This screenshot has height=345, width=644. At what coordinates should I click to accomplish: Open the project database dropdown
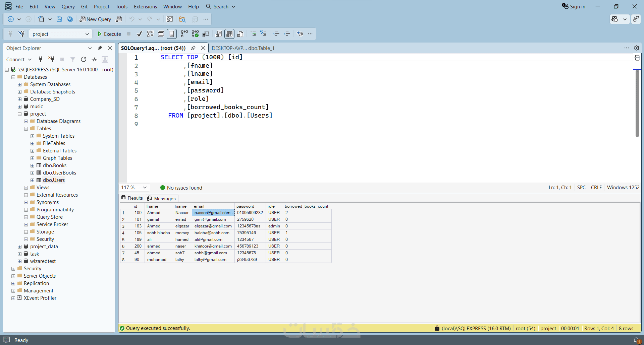[x=87, y=34]
